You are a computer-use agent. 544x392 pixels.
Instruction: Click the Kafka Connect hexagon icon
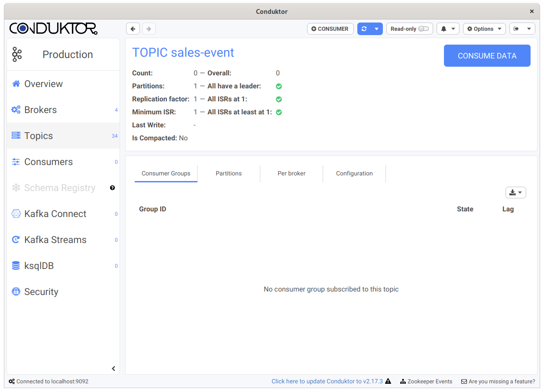(16, 214)
